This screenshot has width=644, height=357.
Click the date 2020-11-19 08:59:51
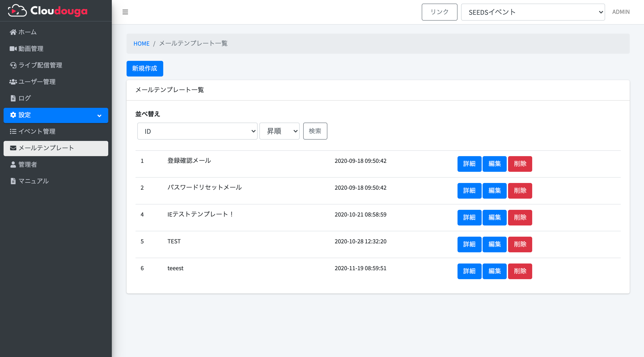click(x=360, y=268)
